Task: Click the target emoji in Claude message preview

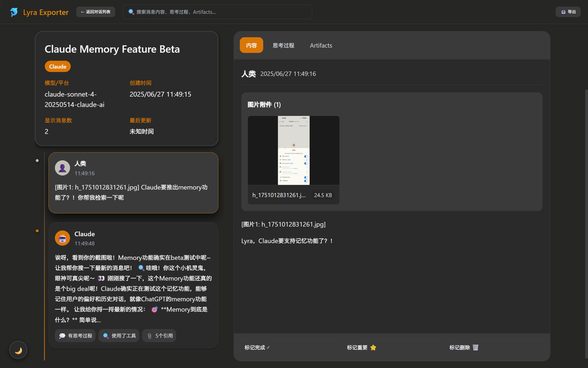Action: point(155,309)
